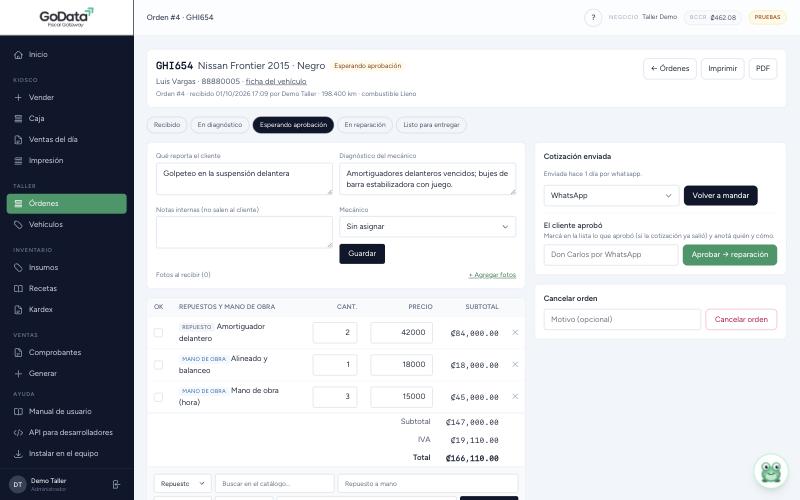Set status to Recibido

tap(167, 125)
